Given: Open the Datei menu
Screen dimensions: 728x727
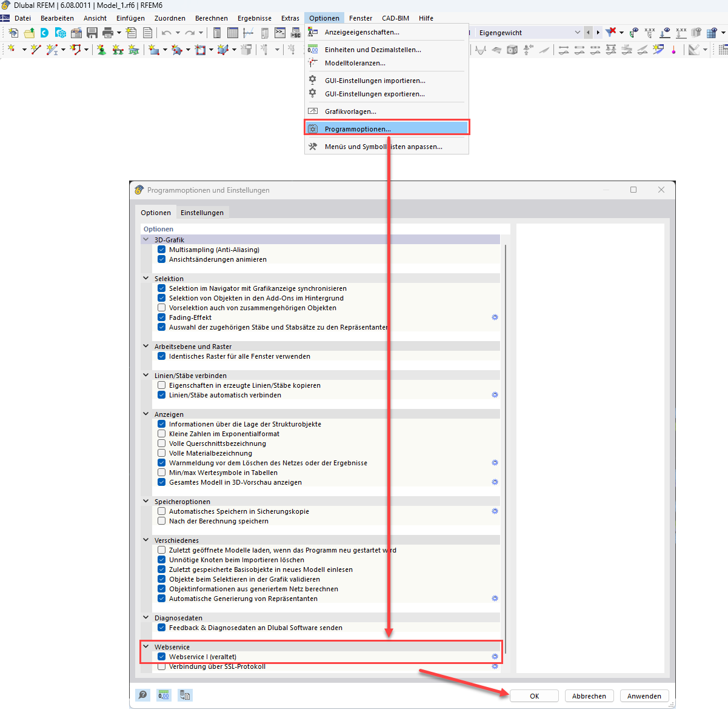Looking at the screenshot, I should (x=23, y=18).
